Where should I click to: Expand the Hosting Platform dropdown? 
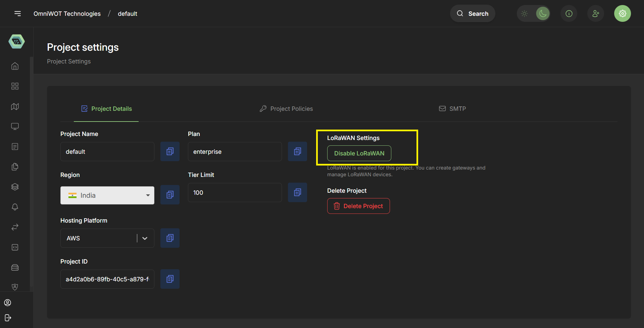[x=145, y=238]
